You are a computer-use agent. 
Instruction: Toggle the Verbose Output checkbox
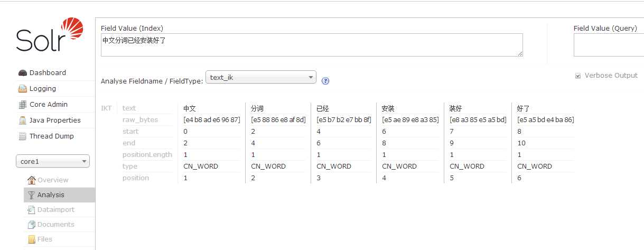(x=578, y=76)
